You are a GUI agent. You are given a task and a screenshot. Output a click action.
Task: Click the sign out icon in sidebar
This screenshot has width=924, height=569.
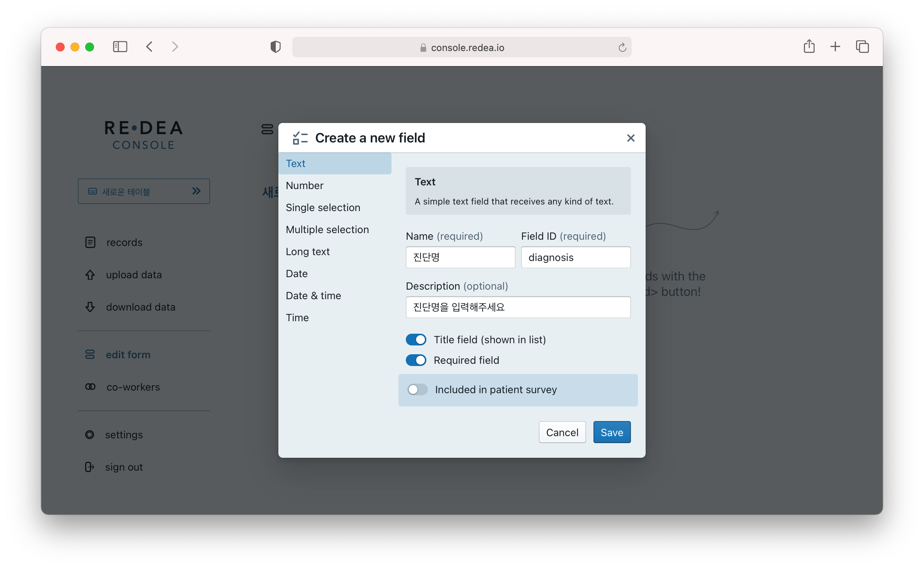(x=90, y=467)
